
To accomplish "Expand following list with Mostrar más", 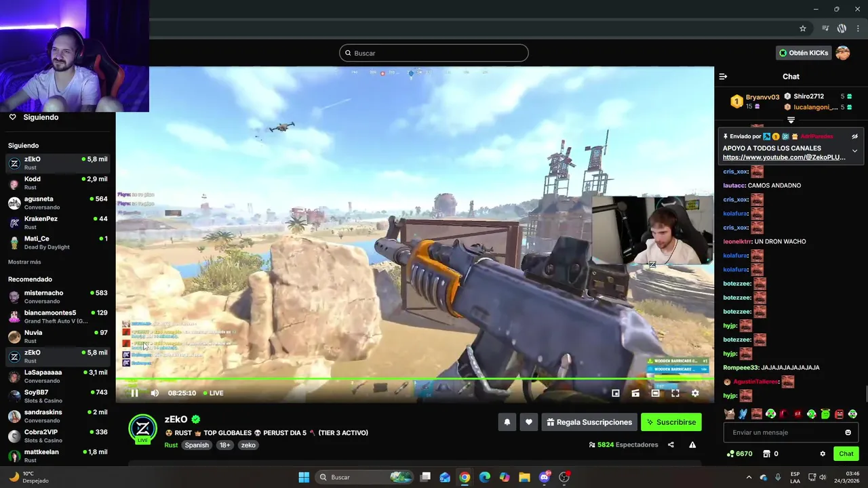I will click(24, 262).
